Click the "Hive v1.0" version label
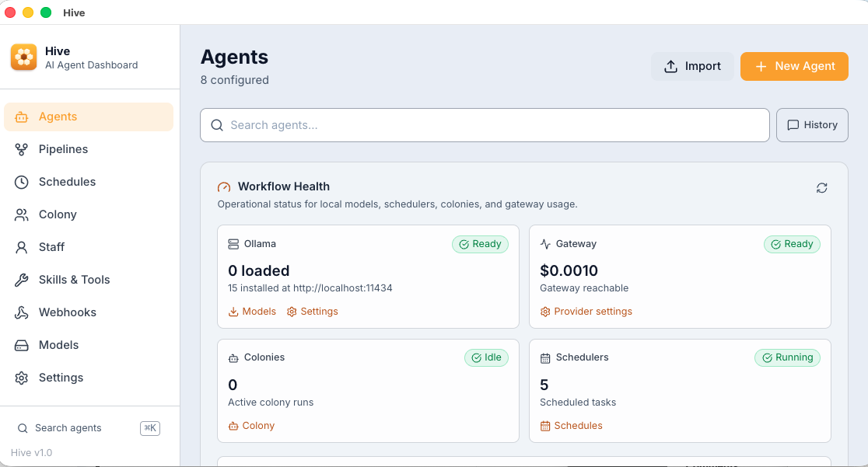Viewport: 868px width, 467px height. (32, 452)
